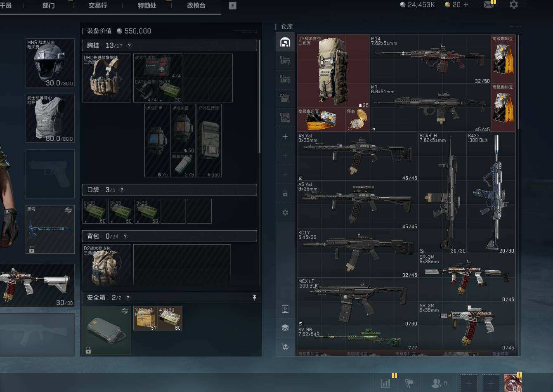Open the player avatar in bottom corner

click(513, 383)
